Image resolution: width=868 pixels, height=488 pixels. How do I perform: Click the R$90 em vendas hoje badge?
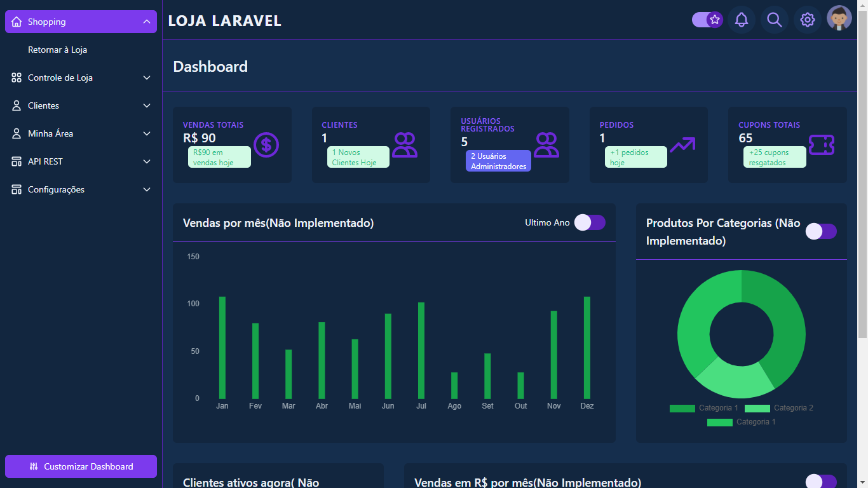[219, 157]
